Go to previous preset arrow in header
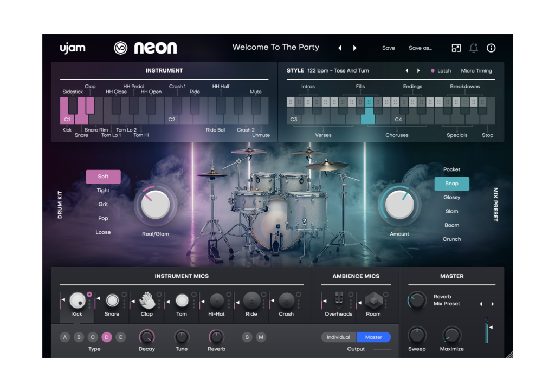555x392 pixels. [x=340, y=48]
